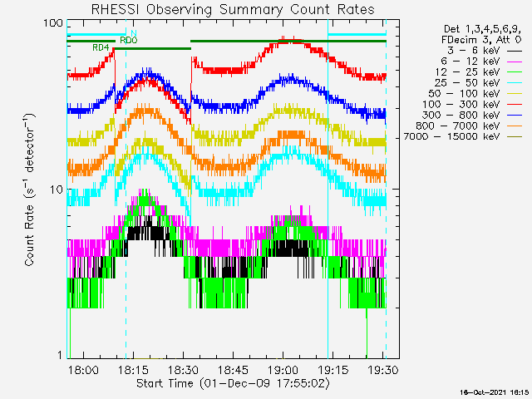Click the blue legend line for 300-800 keV
Image resolution: width=532 pixels, height=399 pixels.
(515, 116)
